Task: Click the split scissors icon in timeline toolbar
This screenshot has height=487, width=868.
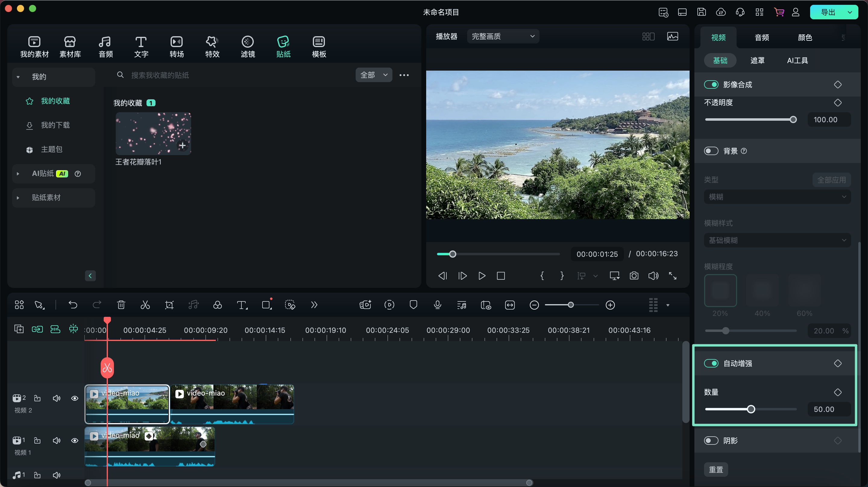Action: tap(145, 305)
